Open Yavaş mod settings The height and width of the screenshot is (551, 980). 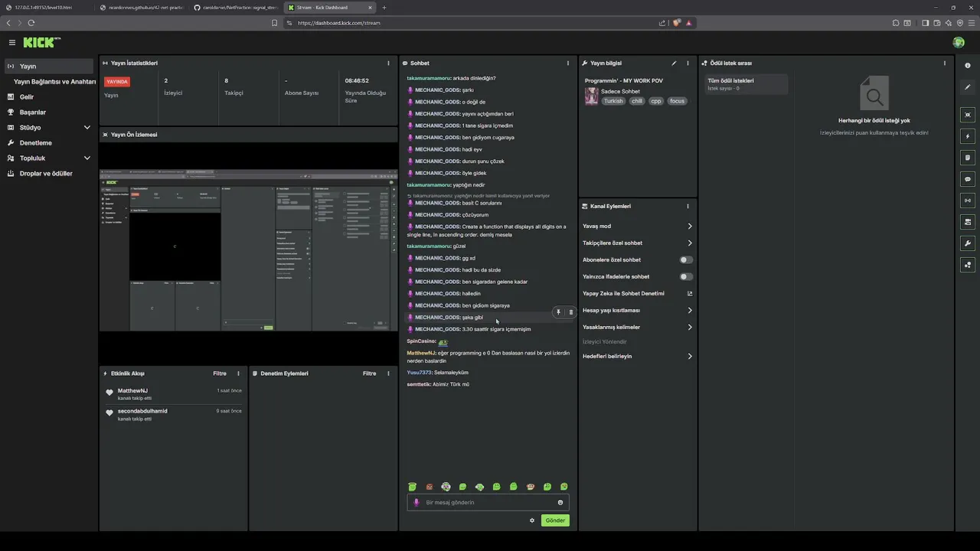click(x=637, y=227)
